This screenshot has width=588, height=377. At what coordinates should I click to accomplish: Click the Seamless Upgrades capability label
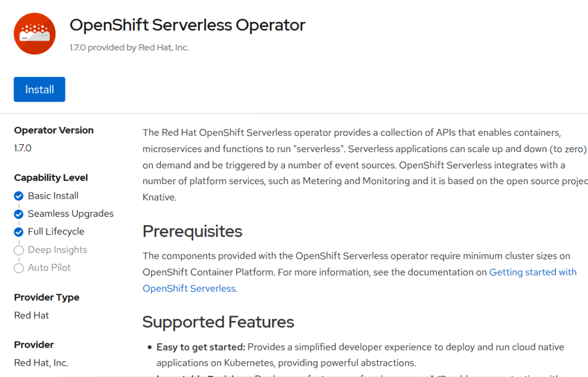(70, 214)
